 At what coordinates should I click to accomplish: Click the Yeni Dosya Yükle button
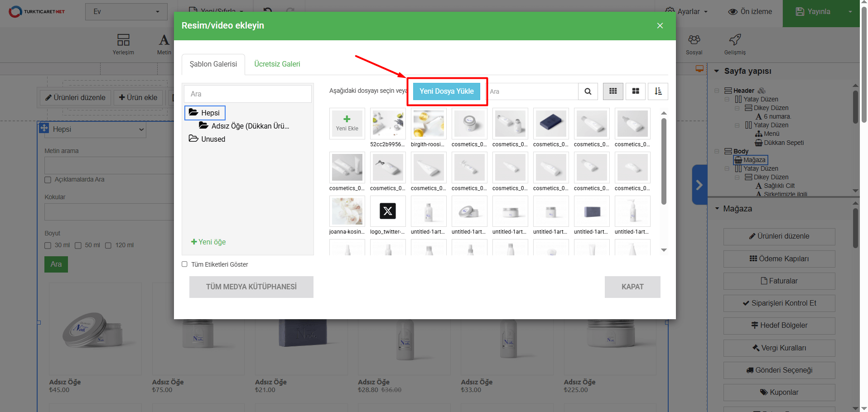pyautogui.click(x=446, y=91)
